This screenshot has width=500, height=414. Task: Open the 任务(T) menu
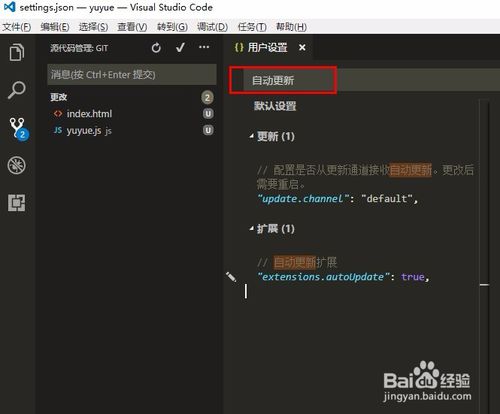click(x=252, y=27)
